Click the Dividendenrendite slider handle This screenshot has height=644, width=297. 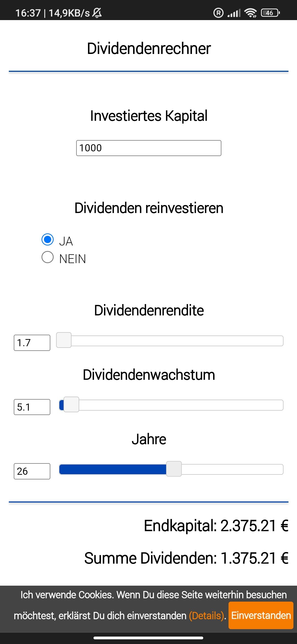pyautogui.click(x=64, y=340)
